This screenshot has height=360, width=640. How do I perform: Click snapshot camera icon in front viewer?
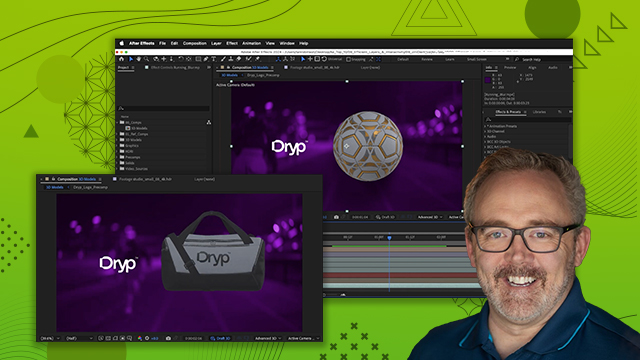coord(168,338)
